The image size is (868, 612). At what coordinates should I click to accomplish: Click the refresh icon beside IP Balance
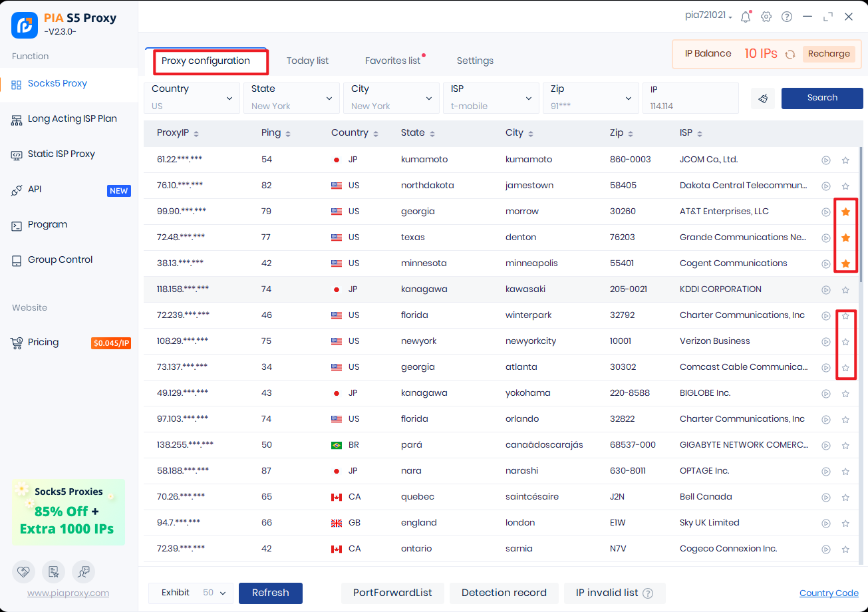pyautogui.click(x=790, y=55)
